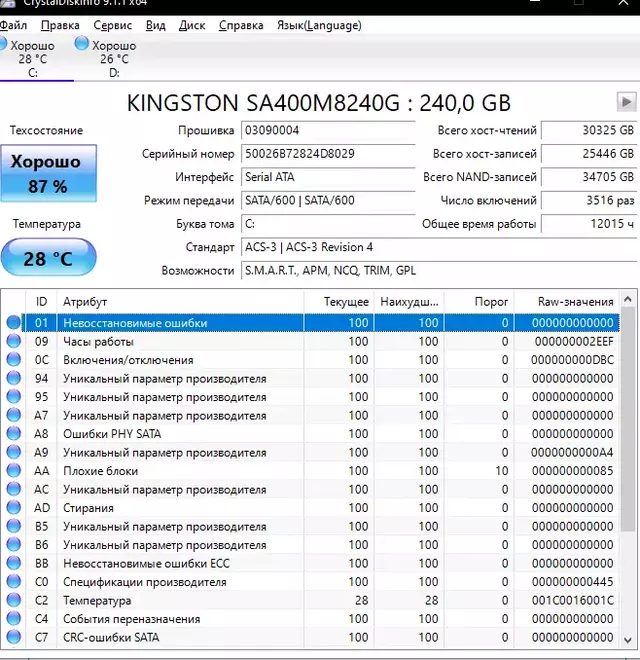
Task: Click status circle for События переназначения
Action: pyautogui.click(x=13, y=619)
